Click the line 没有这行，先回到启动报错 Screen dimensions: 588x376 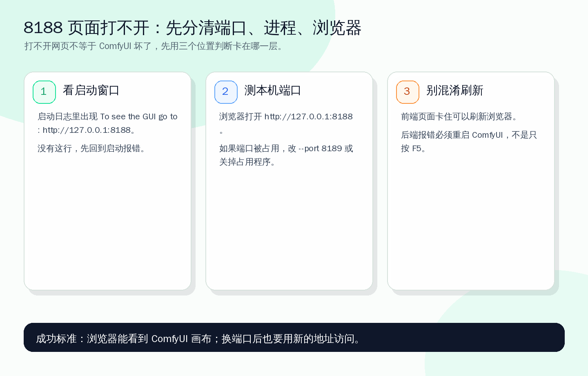(91, 148)
